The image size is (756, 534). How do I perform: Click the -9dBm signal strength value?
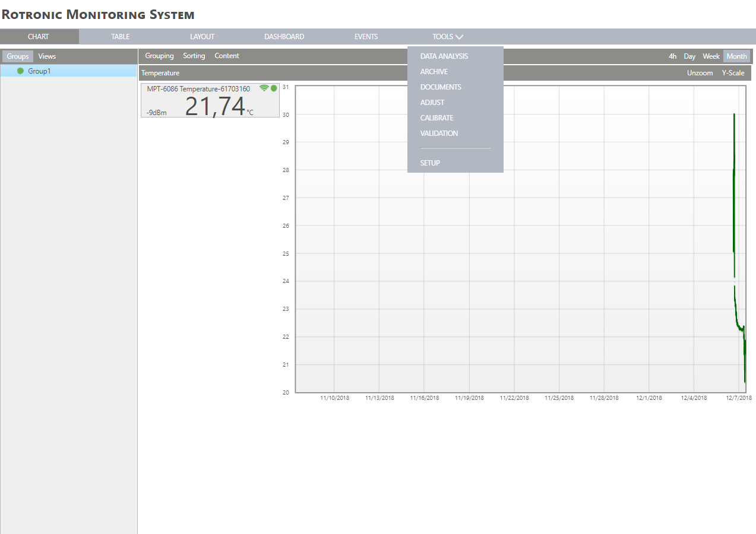coord(157,112)
